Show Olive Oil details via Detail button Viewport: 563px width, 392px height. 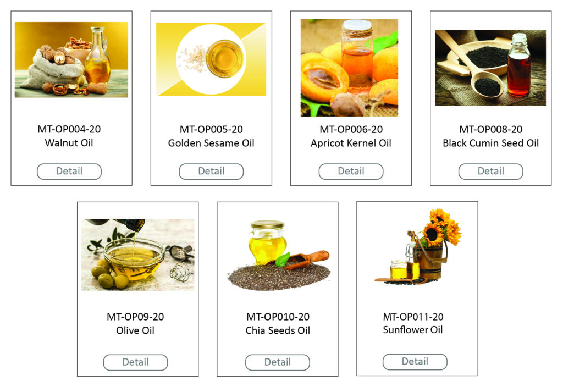pyautogui.click(x=135, y=362)
